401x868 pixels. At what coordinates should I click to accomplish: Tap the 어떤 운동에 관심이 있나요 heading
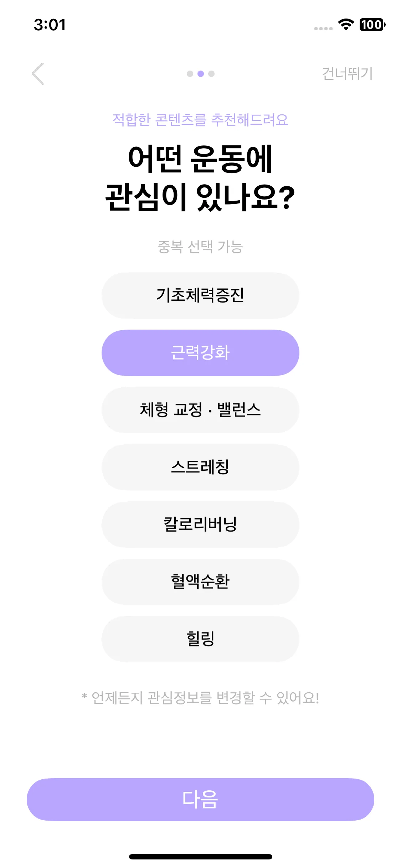pos(200,178)
